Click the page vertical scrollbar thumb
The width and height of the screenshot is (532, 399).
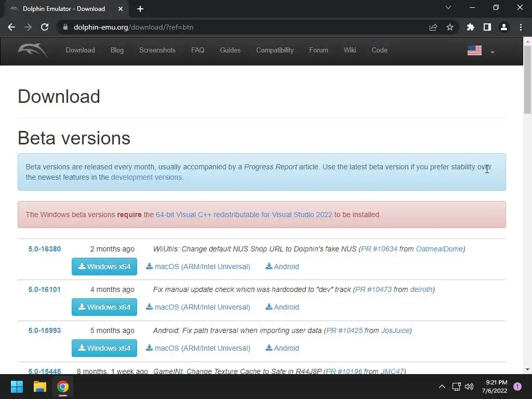point(527,79)
